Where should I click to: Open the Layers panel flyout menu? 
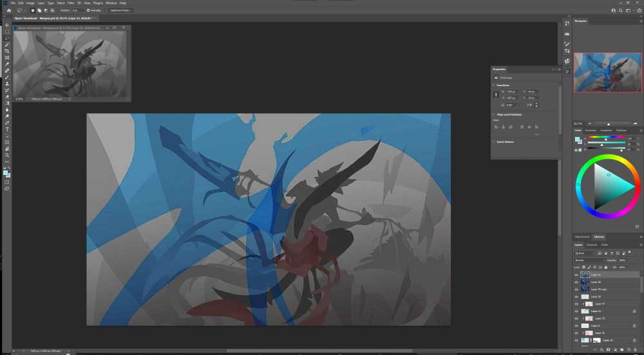pos(641,245)
